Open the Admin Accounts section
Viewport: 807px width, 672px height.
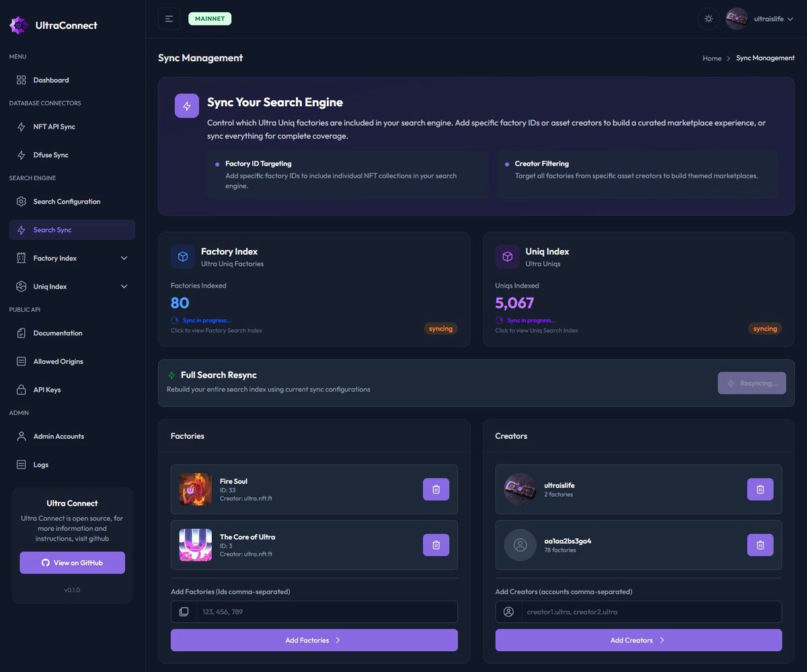coord(57,435)
